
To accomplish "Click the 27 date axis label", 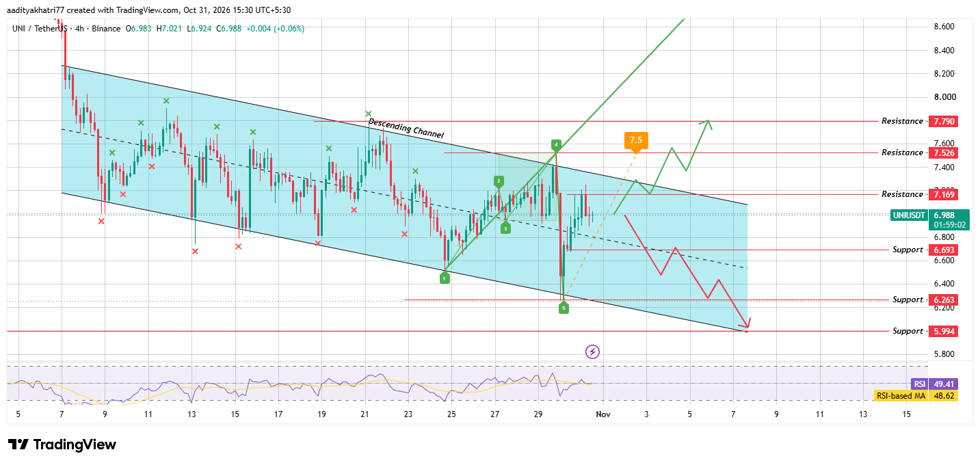I will tap(494, 414).
